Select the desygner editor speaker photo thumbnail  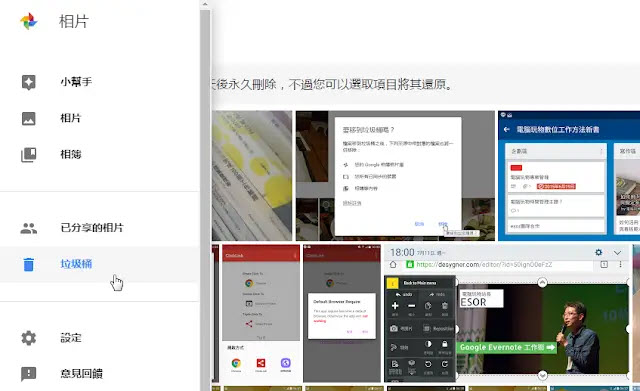tap(507, 313)
